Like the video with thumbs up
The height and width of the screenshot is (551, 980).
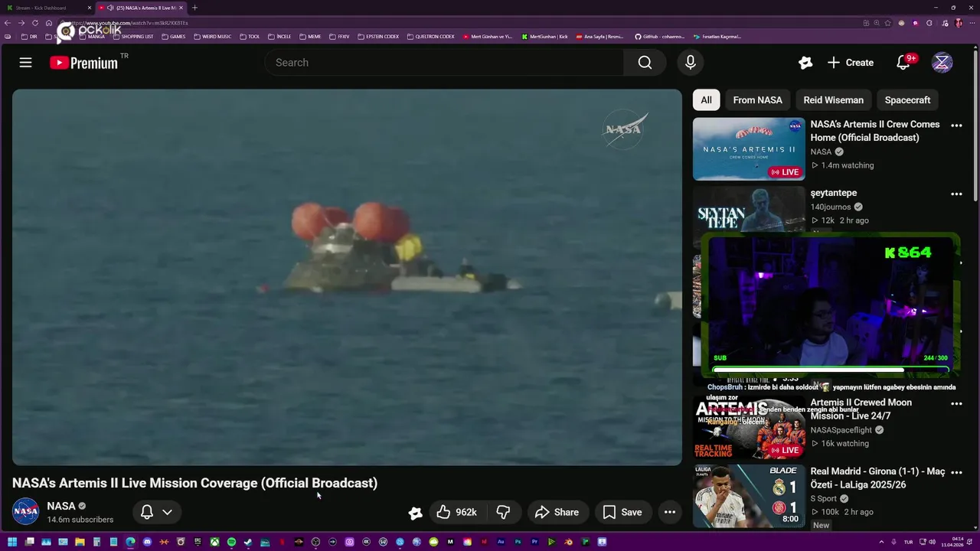pyautogui.click(x=457, y=512)
